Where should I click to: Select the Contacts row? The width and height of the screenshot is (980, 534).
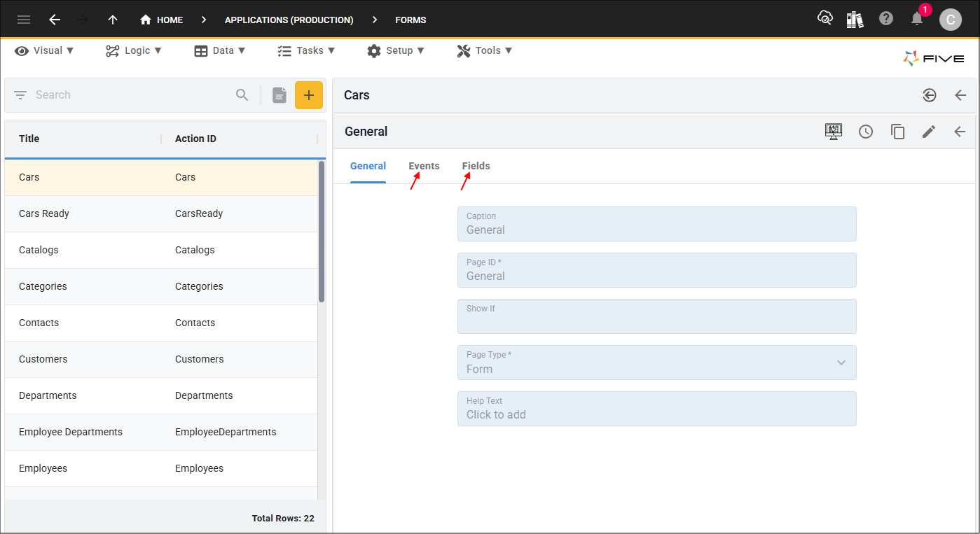(x=161, y=323)
